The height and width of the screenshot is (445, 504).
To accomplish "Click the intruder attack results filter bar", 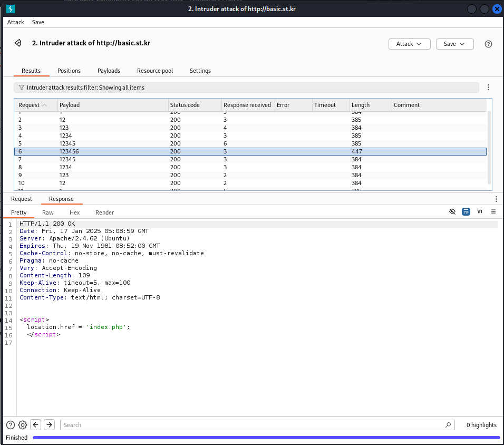I will click(246, 88).
